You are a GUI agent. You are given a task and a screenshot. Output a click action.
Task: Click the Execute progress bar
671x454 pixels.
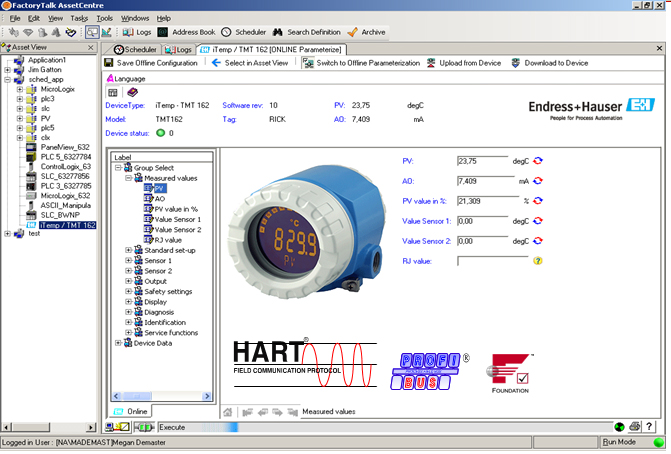(385, 427)
